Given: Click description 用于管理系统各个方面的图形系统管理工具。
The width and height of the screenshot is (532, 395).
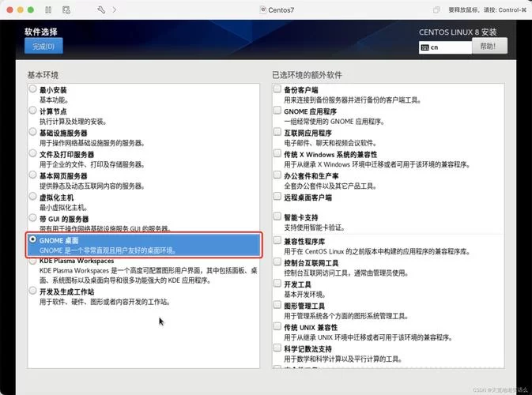Looking at the screenshot, I should 346,316.
